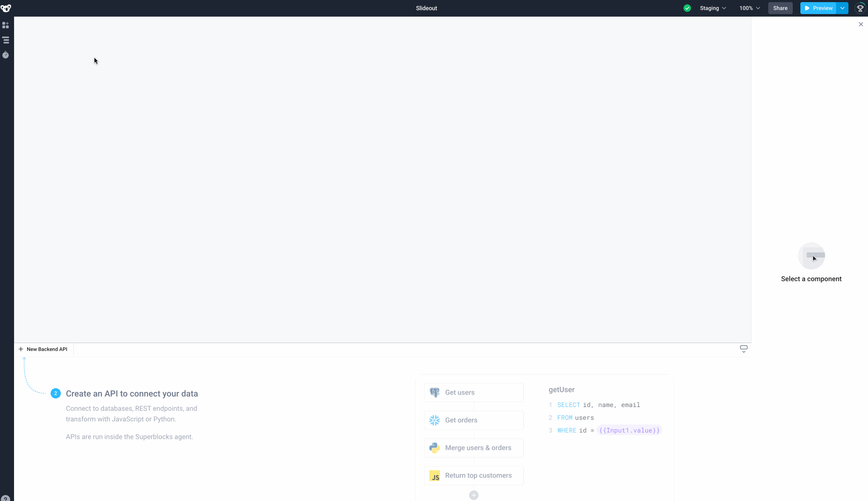Click the Python icon on Merge users & orders

(x=434, y=447)
